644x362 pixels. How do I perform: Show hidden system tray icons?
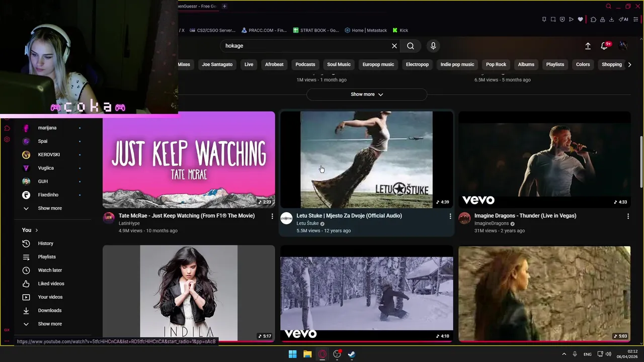[x=563, y=354]
